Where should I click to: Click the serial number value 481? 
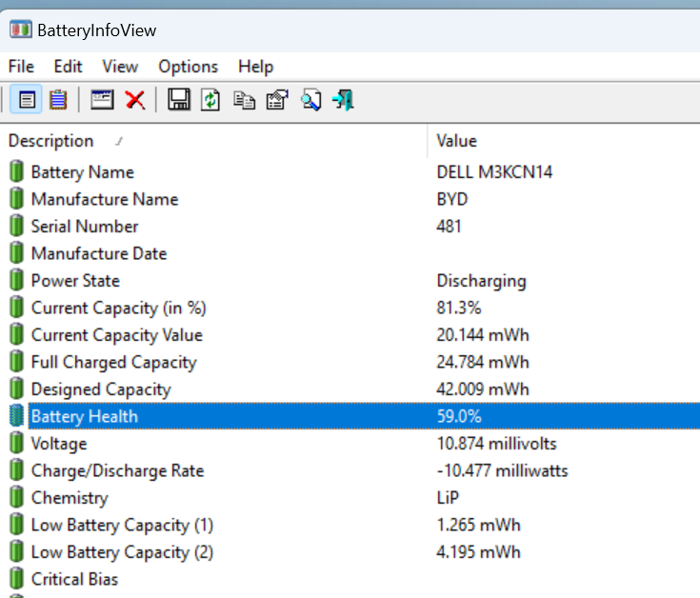(x=449, y=227)
